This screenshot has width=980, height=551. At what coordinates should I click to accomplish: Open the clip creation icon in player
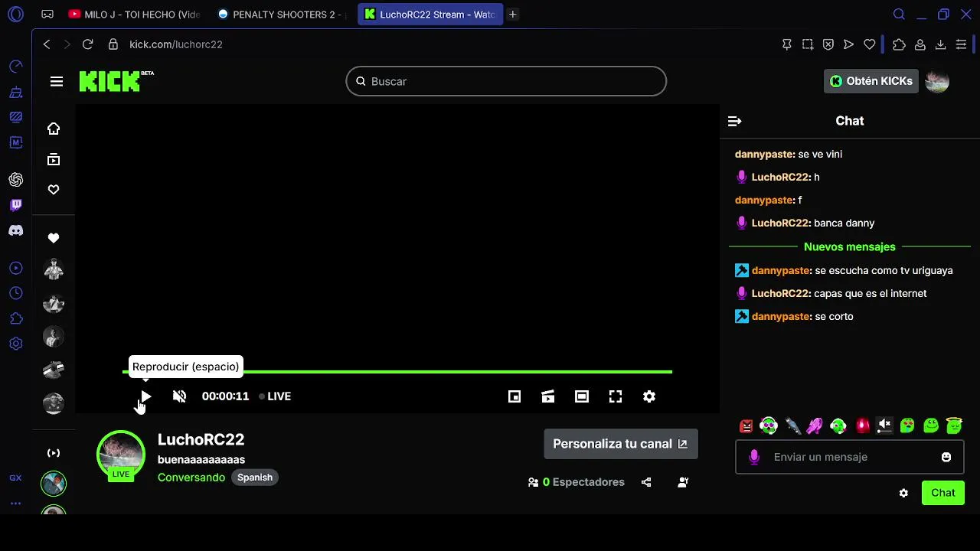tap(548, 396)
